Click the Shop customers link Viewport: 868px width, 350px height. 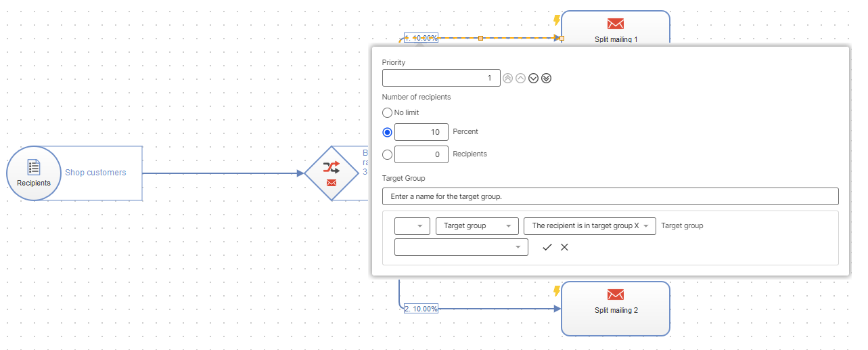pos(95,173)
